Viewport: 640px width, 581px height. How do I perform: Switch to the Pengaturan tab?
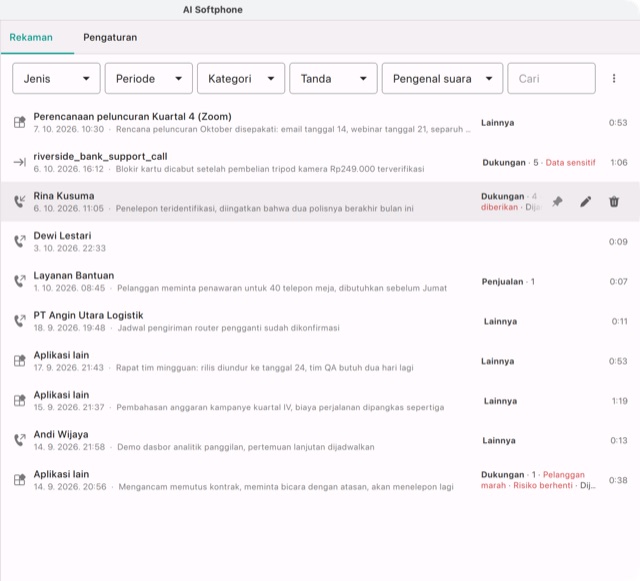click(110, 38)
